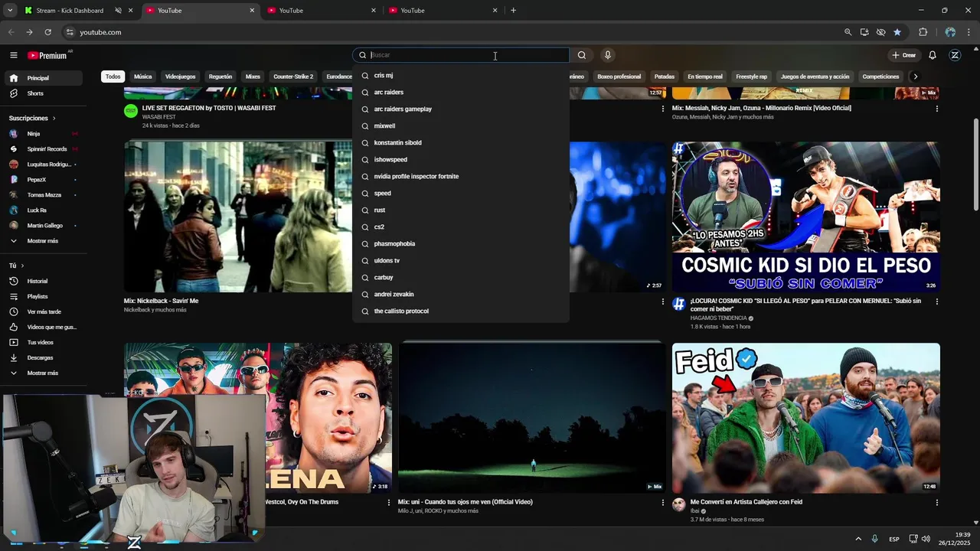Choose 'nvidia profile inspector fortnite' suggestion
The height and width of the screenshot is (551, 980).
[461, 177]
